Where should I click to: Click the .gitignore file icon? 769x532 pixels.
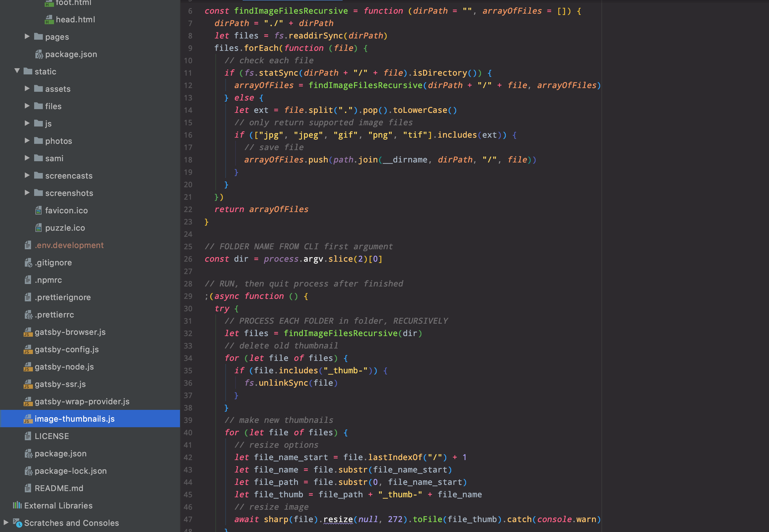[x=28, y=263]
